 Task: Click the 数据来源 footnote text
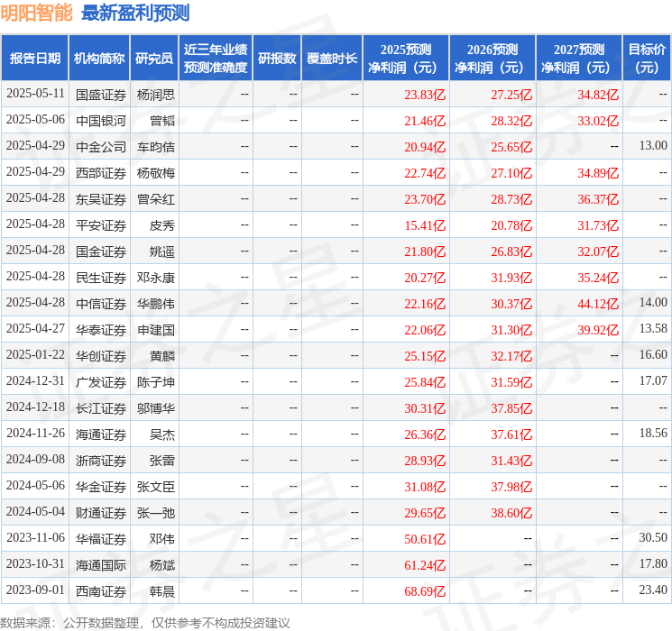click(145, 623)
